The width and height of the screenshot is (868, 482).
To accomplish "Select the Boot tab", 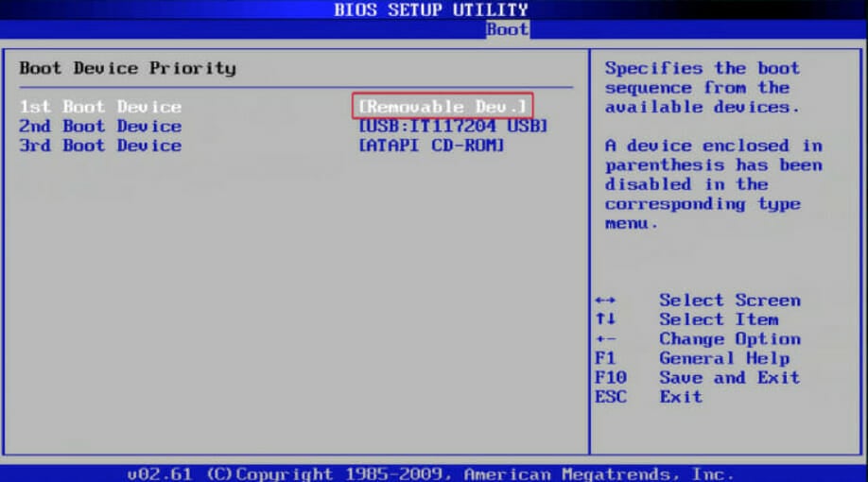I will [507, 29].
